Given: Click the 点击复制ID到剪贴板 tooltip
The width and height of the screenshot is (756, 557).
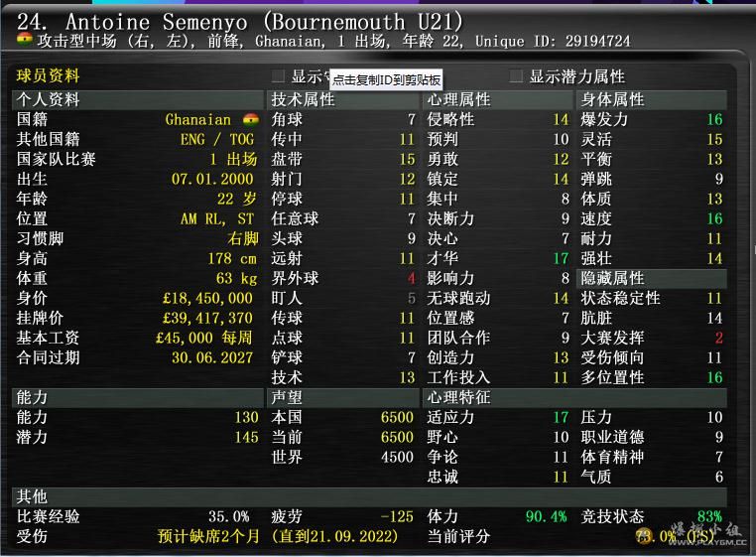Looking at the screenshot, I should point(386,79).
